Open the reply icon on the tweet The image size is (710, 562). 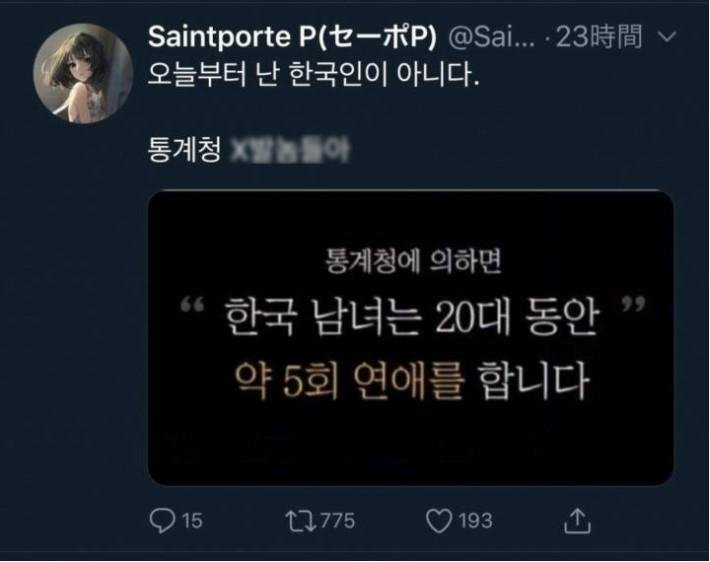point(162,520)
